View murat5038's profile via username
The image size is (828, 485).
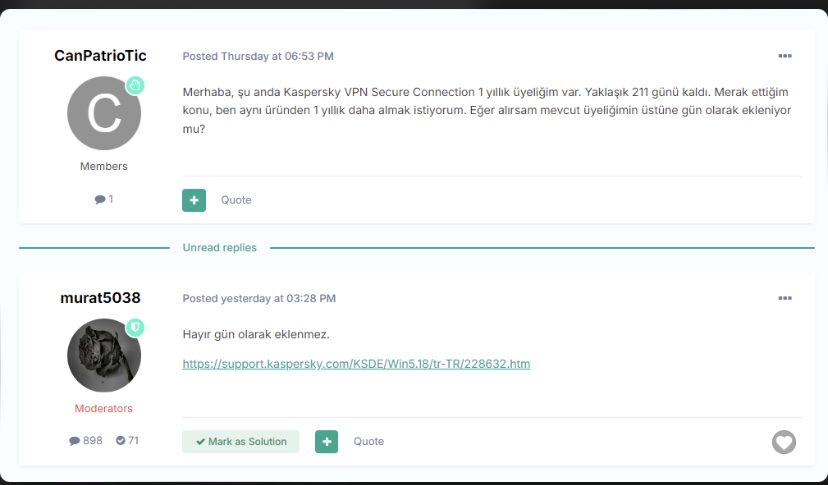(100, 298)
